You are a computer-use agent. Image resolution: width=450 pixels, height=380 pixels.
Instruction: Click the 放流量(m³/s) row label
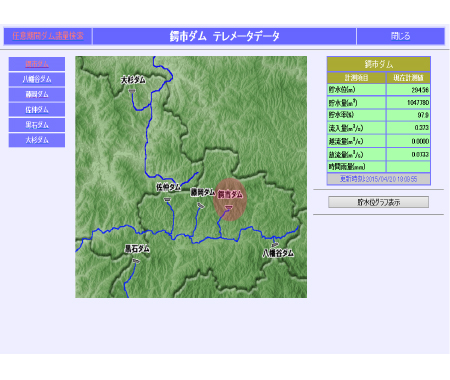point(346,154)
